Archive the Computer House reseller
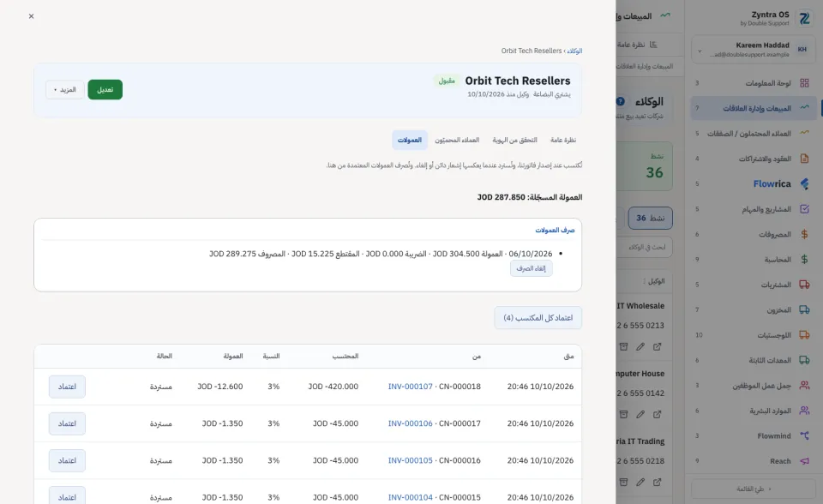823x504 pixels. 623,414
